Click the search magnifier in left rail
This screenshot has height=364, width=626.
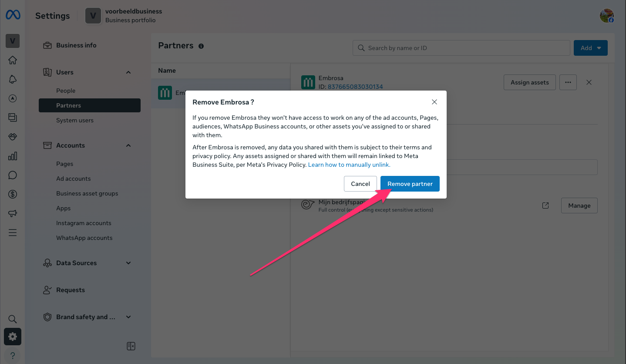(13, 319)
